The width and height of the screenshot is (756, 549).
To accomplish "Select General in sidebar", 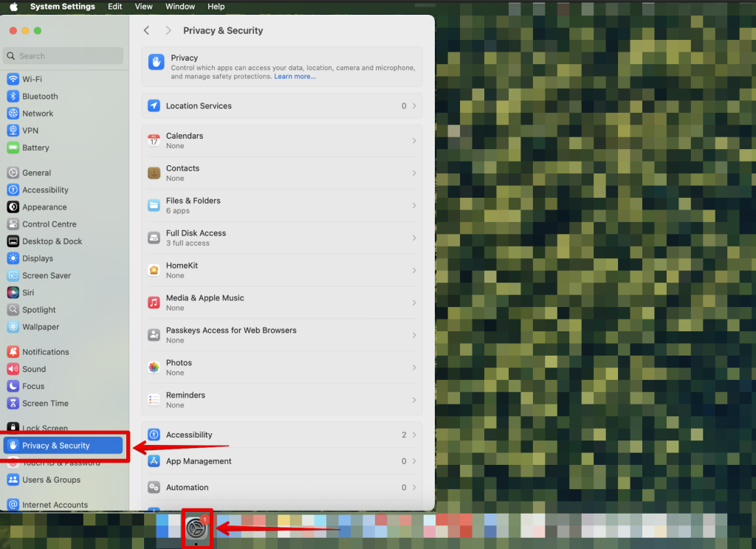I will point(63,173).
